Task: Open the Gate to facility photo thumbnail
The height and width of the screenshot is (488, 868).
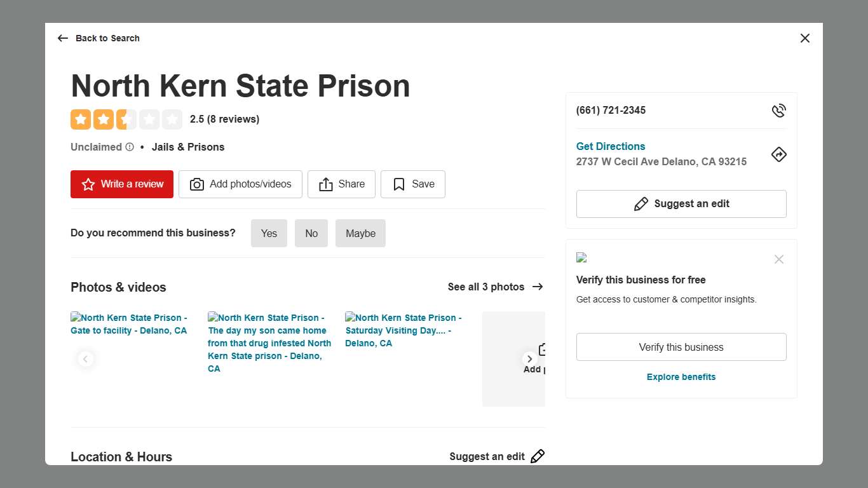Action: pos(129,324)
